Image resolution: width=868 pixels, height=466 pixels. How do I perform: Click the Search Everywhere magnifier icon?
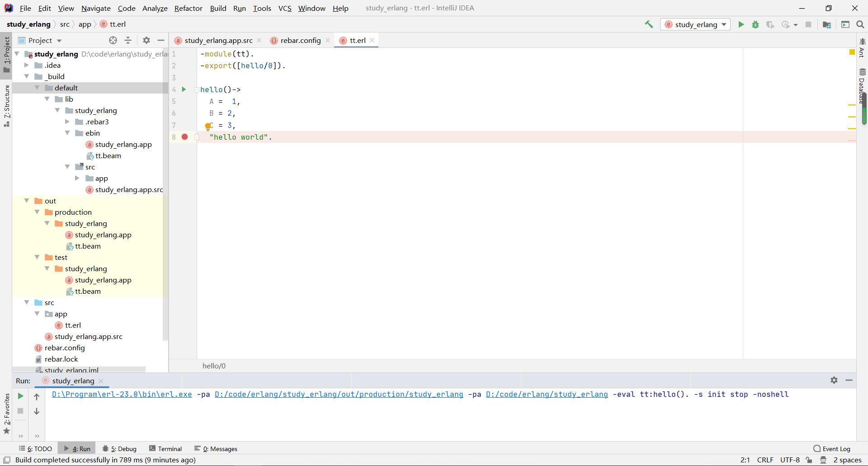tap(860, 24)
